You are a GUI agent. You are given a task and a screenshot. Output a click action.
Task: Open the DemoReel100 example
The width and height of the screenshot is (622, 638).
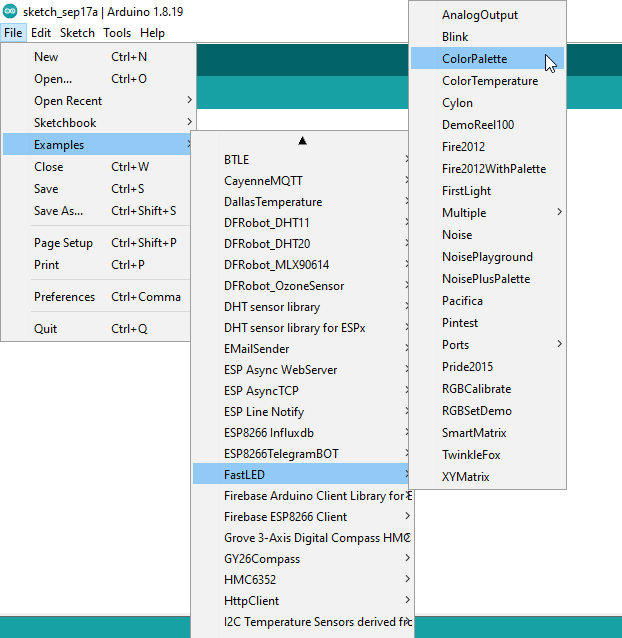click(487, 125)
